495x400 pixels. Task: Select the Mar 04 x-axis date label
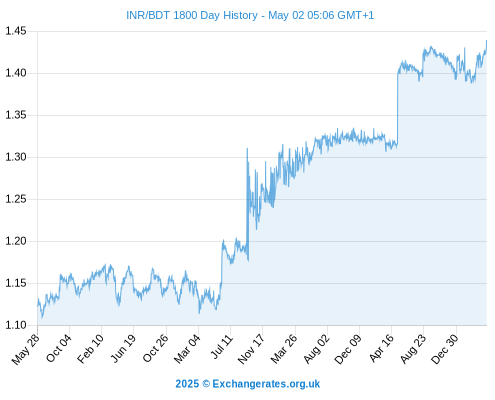[x=187, y=349]
